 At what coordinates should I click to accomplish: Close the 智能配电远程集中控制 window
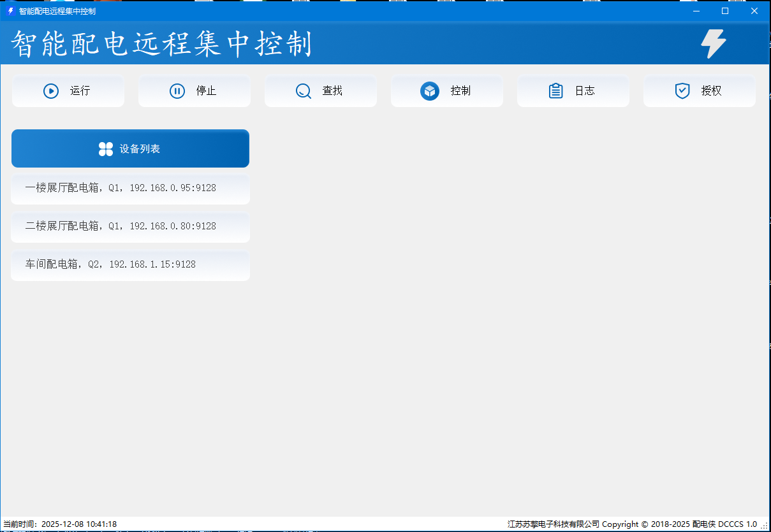click(x=754, y=11)
